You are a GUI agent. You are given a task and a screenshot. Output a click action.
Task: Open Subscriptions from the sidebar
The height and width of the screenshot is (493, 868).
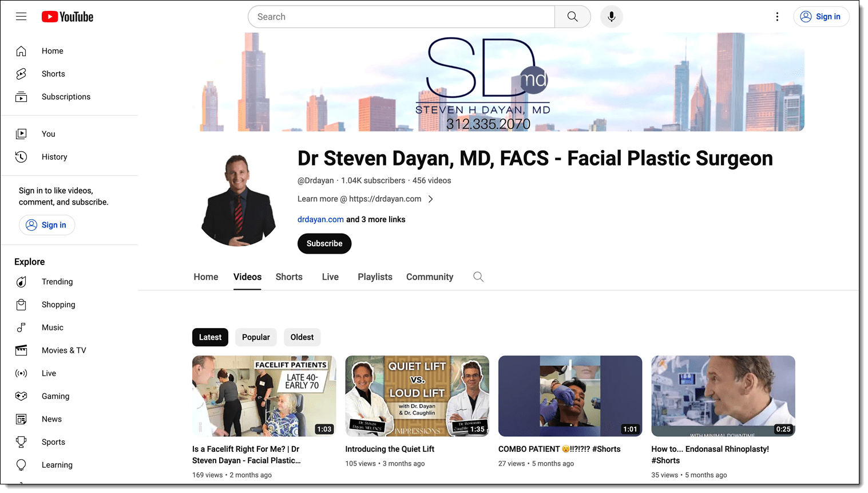pyautogui.click(x=66, y=97)
